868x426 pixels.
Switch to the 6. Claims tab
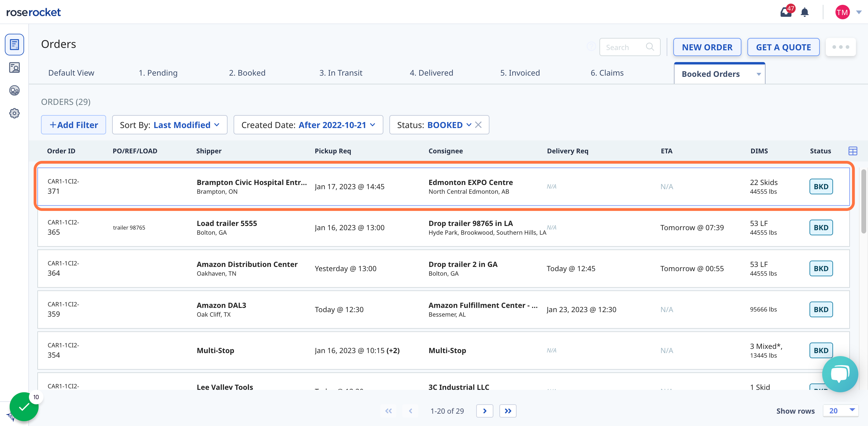point(607,73)
